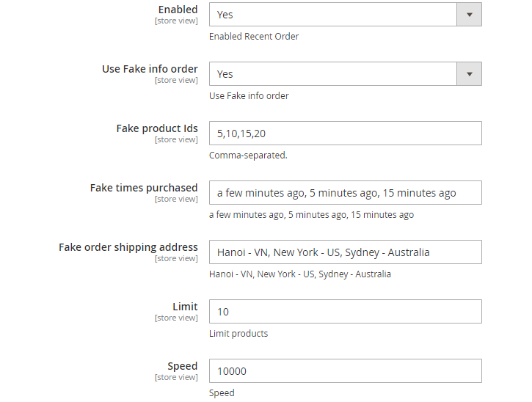The width and height of the screenshot is (532, 402).
Task: Click the bold Fake times purchased label
Action: pyautogui.click(x=144, y=188)
